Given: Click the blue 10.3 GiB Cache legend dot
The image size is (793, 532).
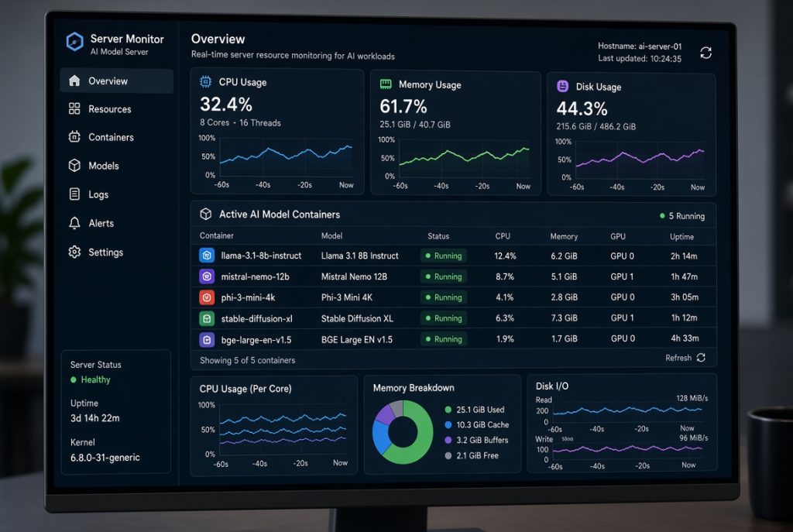Looking at the screenshot, I should (448, 425).
